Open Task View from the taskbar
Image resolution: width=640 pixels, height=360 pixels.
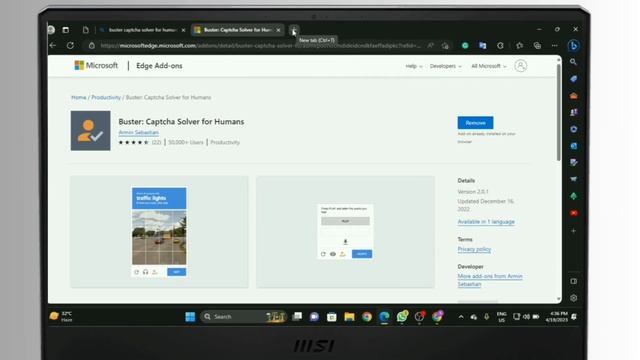[x=297, y=317]
